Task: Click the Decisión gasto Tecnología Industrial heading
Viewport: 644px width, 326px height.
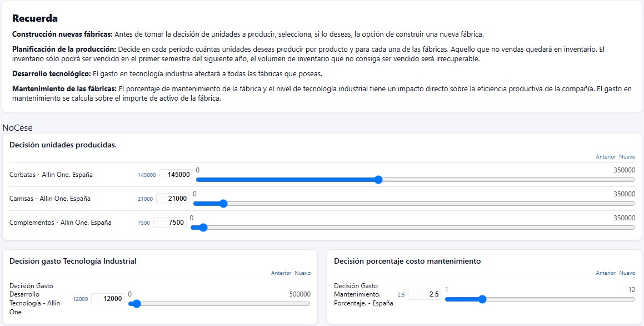Action: point(73,261)
